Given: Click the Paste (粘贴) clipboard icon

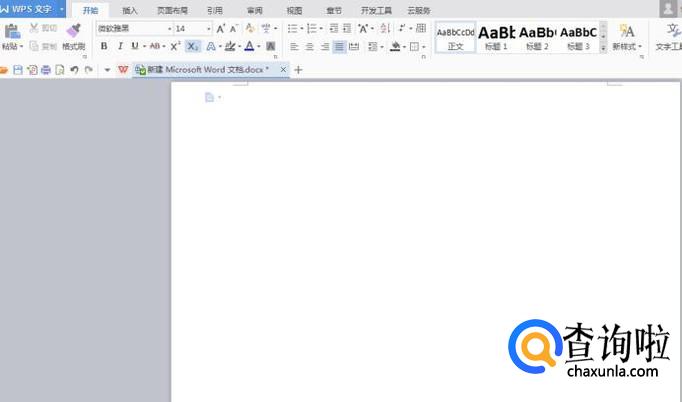Looking at the screenshot, I should tap(12, 32).
